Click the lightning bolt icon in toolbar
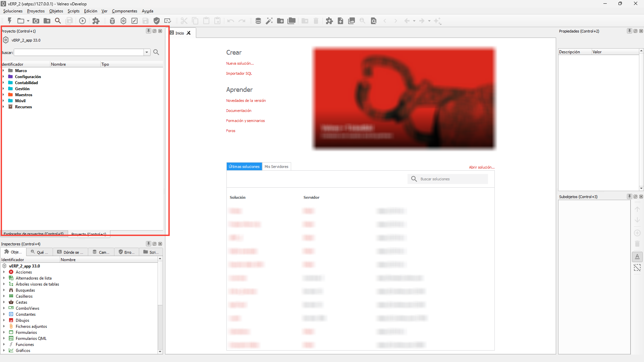644x362 pixels. [10, 21]
